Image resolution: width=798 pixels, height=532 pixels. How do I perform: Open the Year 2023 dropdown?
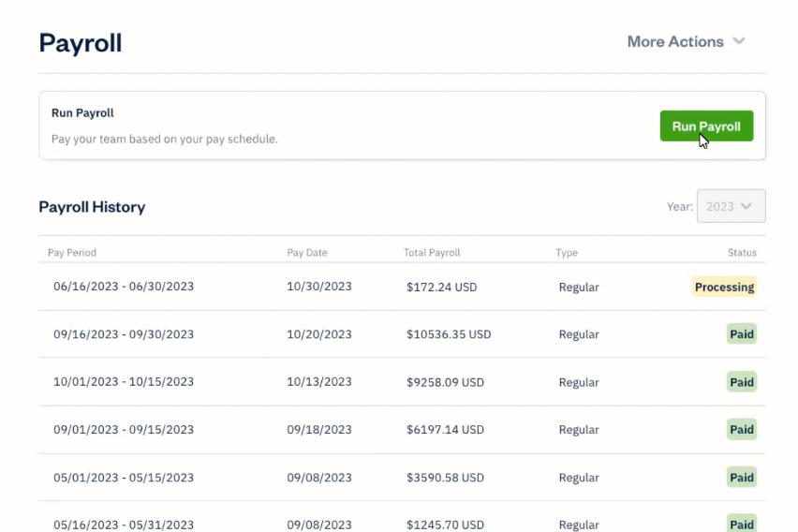coord(731,206)
